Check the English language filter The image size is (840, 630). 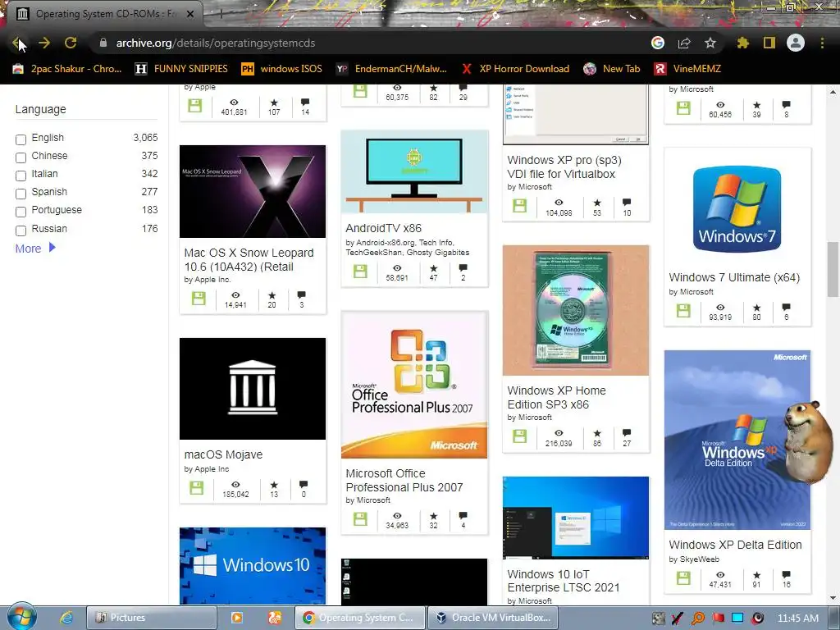(x=21, y=139)
